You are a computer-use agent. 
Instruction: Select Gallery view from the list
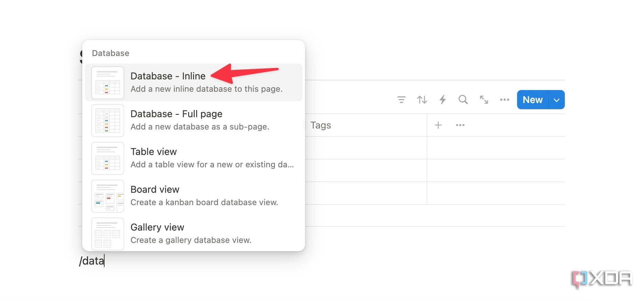(157, 227)
